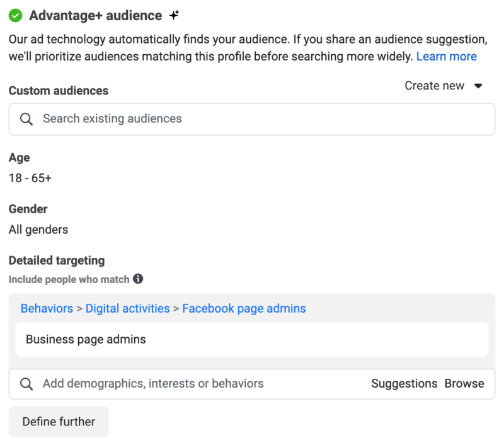Open the Digital activities breadcrumb link
Image resolution: width=504 pixels, height=445 pixels.
pyautogui.click(x=128, y=309)
